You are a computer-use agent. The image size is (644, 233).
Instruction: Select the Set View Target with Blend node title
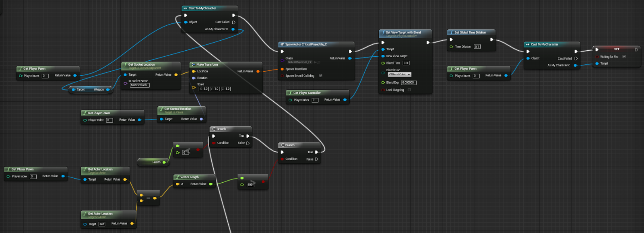pos(403,33)
